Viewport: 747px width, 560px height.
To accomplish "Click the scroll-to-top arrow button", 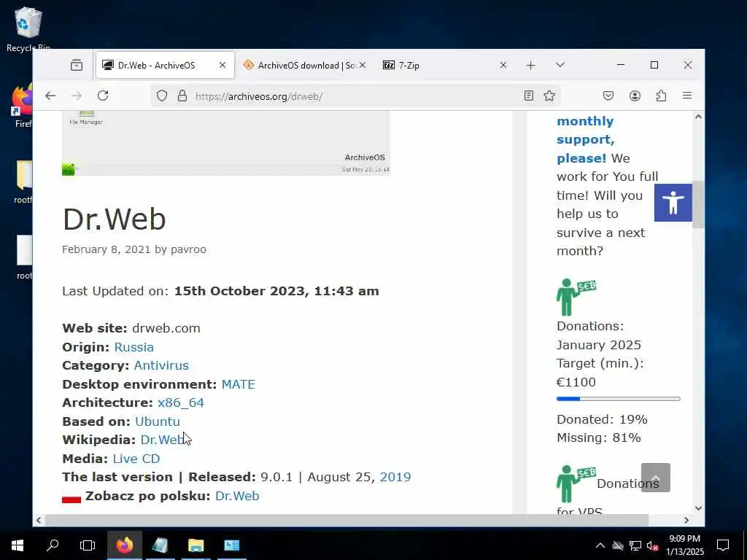I will tap(656, 478).
